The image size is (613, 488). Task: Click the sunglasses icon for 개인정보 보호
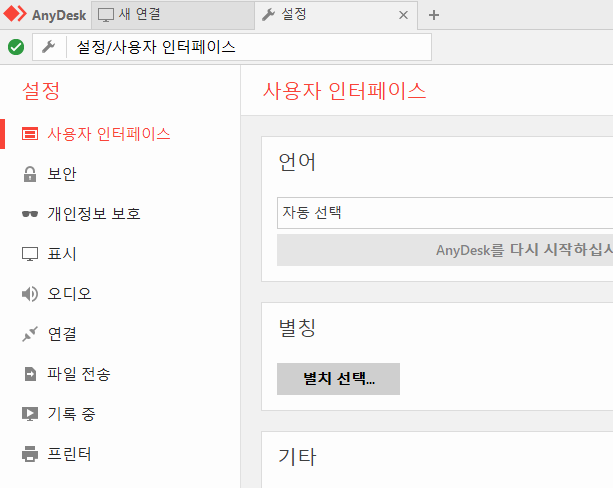click(x=30, y=214)
